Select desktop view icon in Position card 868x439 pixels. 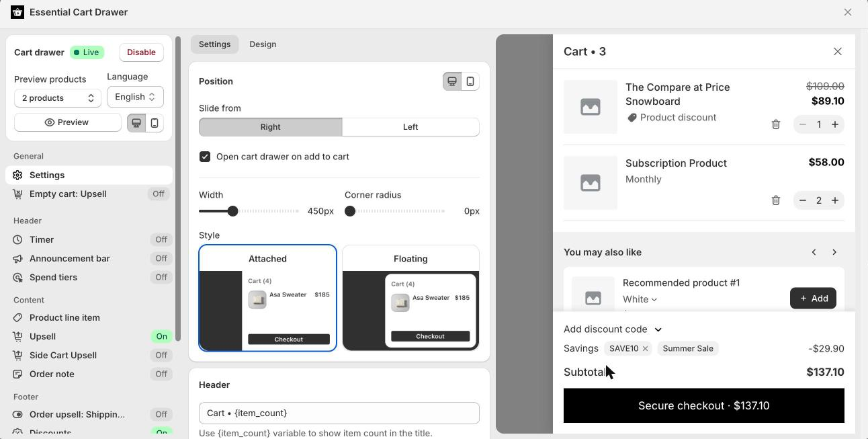(452, 81)
